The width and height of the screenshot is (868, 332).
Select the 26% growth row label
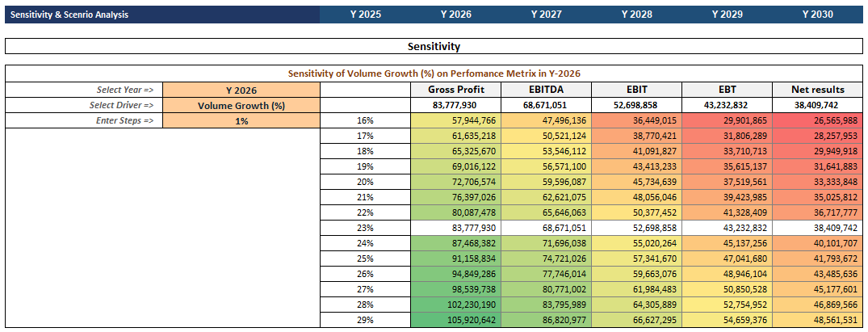(x=365, y=274)
